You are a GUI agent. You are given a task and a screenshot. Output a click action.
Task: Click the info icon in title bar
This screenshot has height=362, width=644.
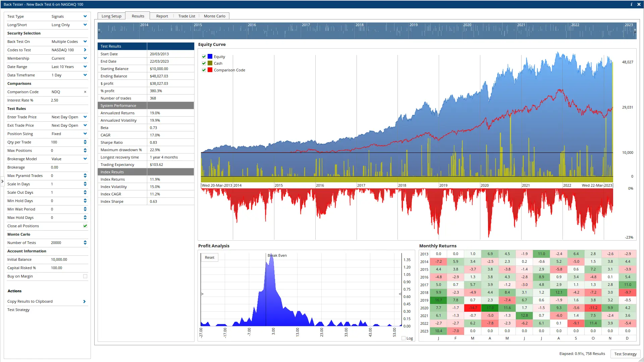pyautogui.click(x=631, y=4)
